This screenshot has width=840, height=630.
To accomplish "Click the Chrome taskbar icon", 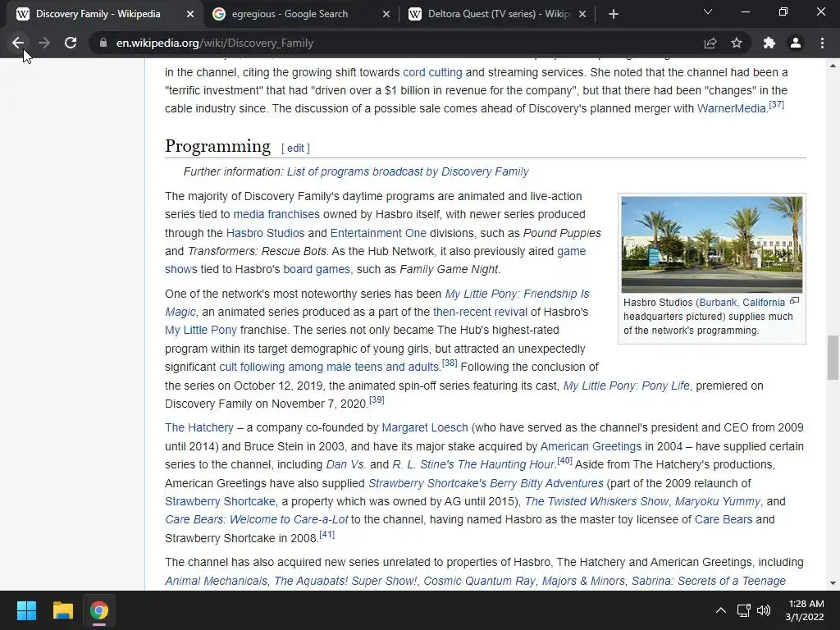I will (99, 610).
